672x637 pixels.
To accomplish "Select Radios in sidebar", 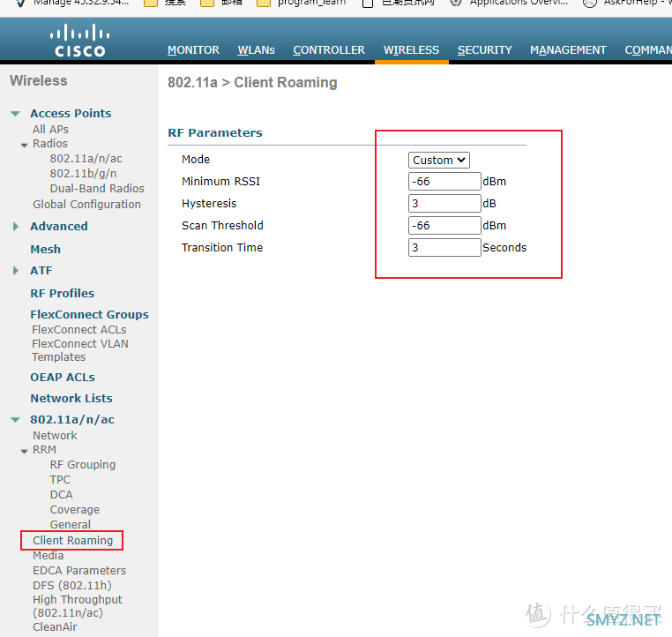I will (x=50, y=143).
